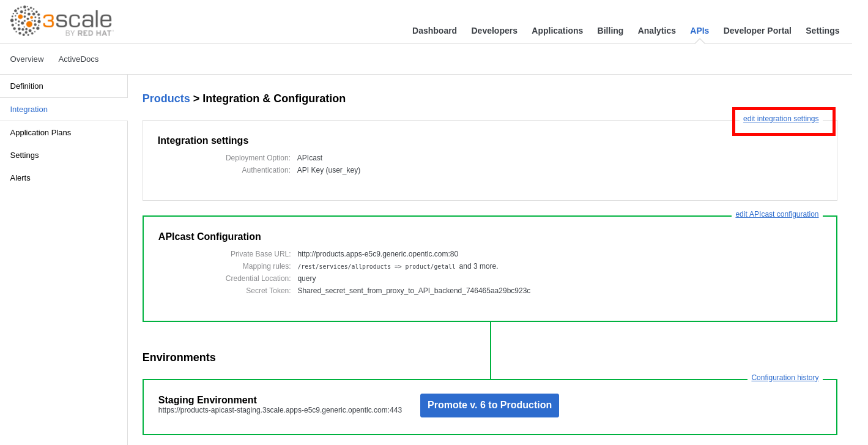Switch to the Overview sub-tab
868x445 pixels.
click(27, 59)
